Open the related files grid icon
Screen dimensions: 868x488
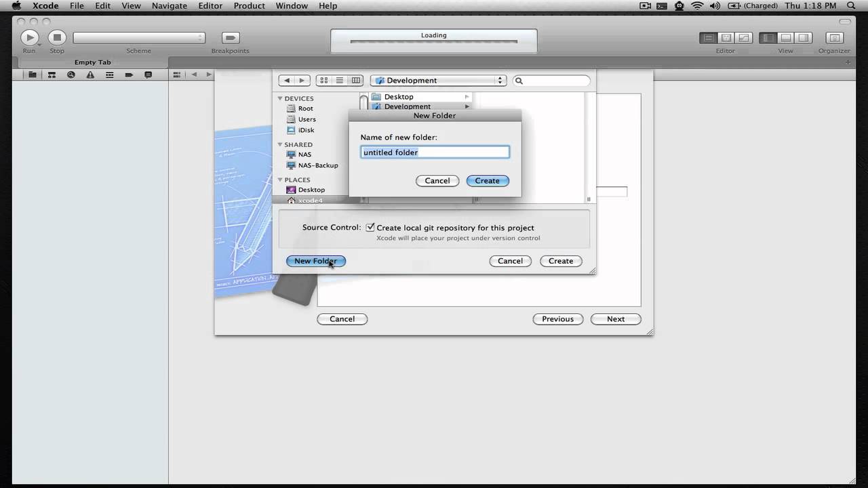177,75
